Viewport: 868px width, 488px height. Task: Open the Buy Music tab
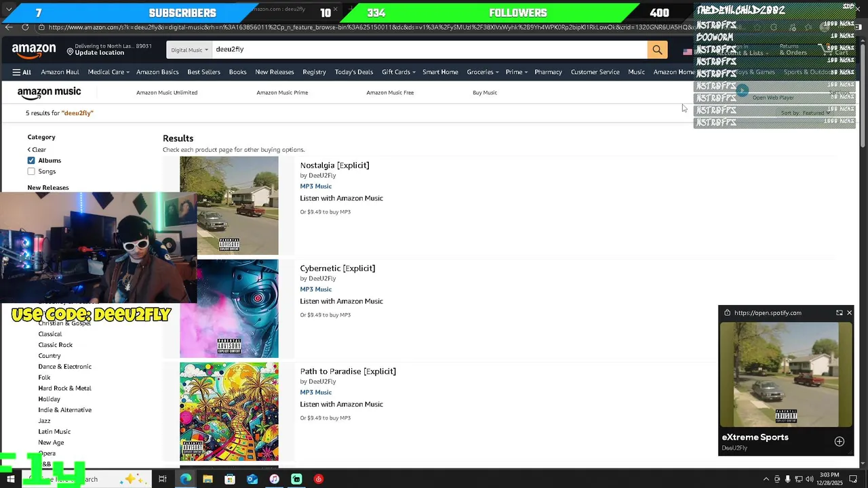point(485,93)
